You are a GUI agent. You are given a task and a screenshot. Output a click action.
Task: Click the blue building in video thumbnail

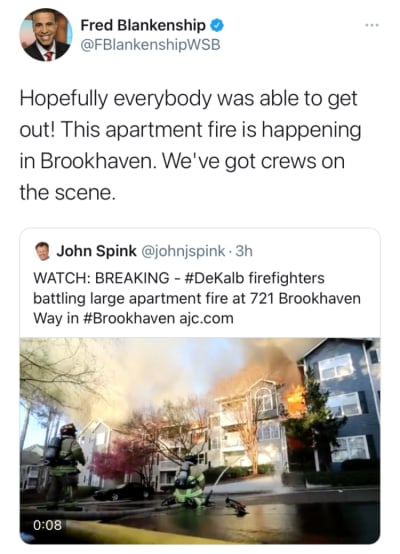click(341, 406)
